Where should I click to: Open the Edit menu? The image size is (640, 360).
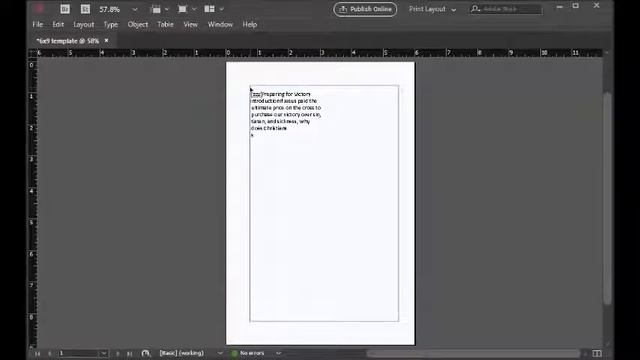pos(58,24)
